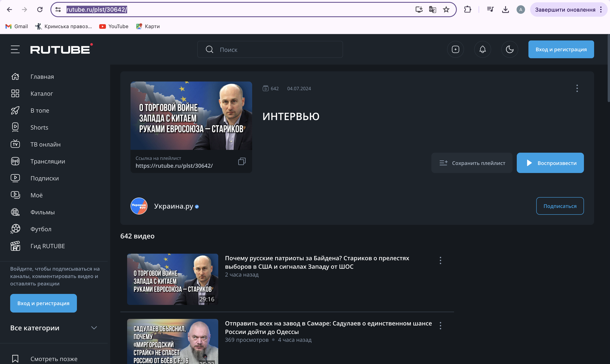
Task: Click header Вход и регистрация button
Action: tap(561, 49)
